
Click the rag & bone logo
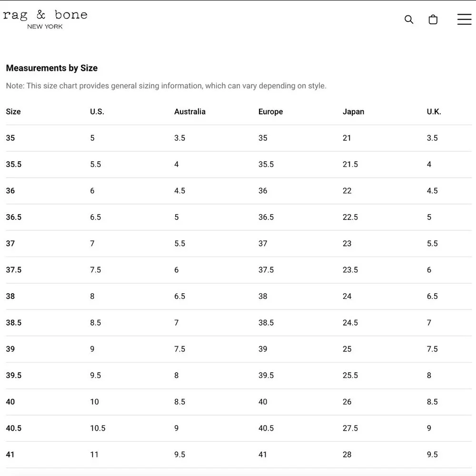click(45, 19)
